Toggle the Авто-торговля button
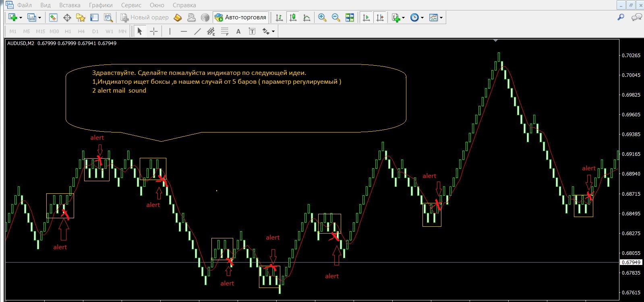The width and height of the screenshot is (644, 302). 241,17
